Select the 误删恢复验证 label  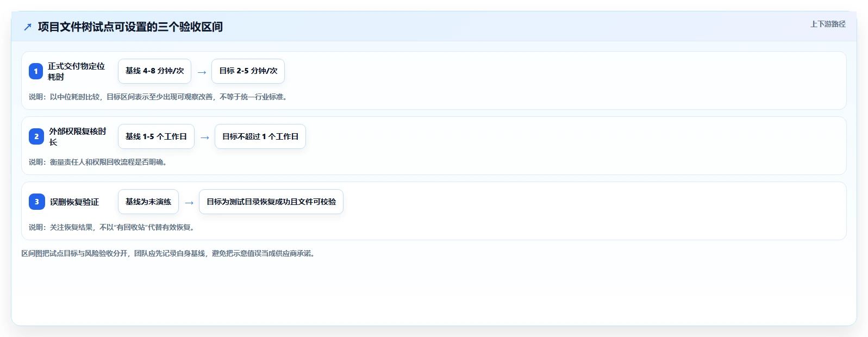pos(74,202)
